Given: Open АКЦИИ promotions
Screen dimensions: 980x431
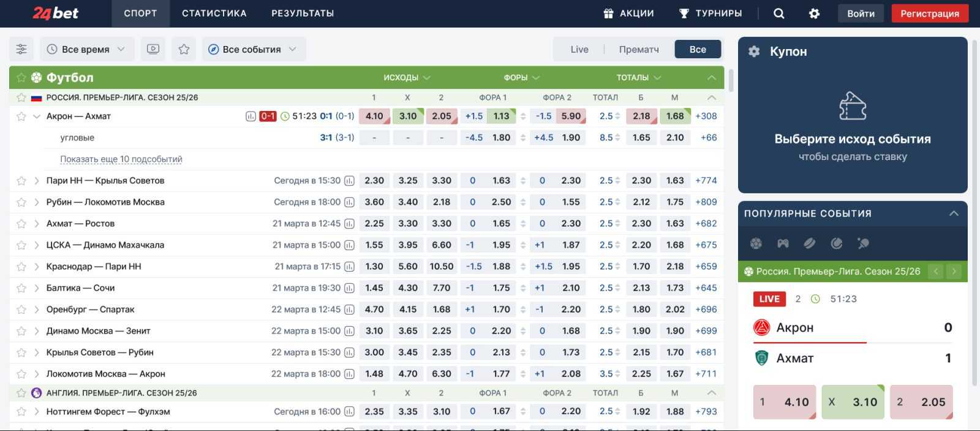Looking at the screenshot, I should (x=628, y=13).
